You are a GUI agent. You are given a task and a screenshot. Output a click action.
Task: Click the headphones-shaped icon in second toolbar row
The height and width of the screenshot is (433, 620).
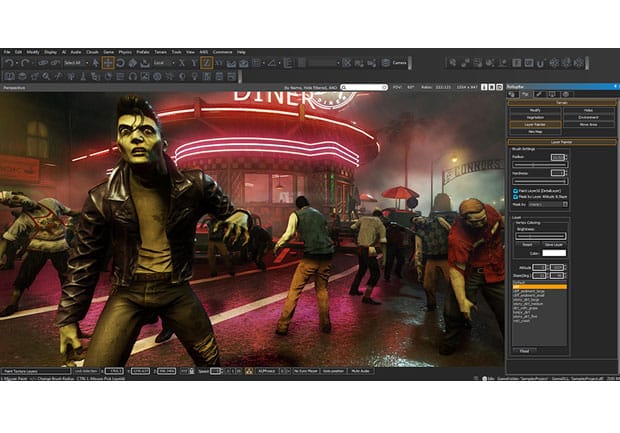coord(133,76)
